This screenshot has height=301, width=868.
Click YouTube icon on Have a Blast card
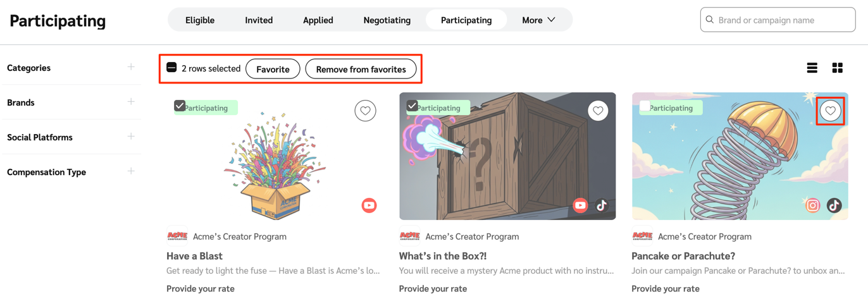(369, 206)
